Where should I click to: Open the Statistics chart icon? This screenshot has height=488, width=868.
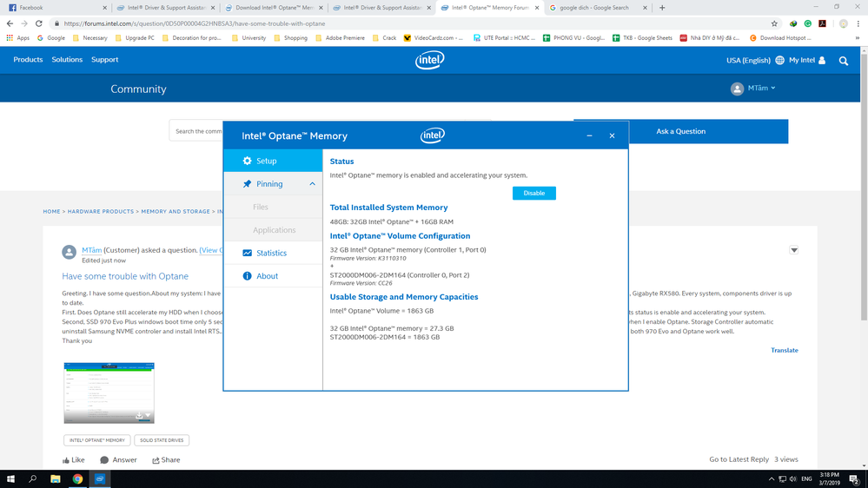pyautogui.click(x=247, y=253)
